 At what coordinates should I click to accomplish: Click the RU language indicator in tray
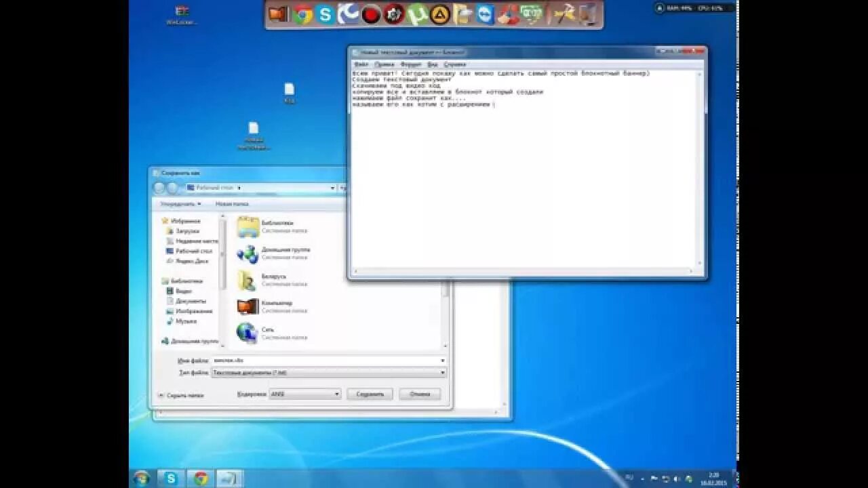point(629,478)
